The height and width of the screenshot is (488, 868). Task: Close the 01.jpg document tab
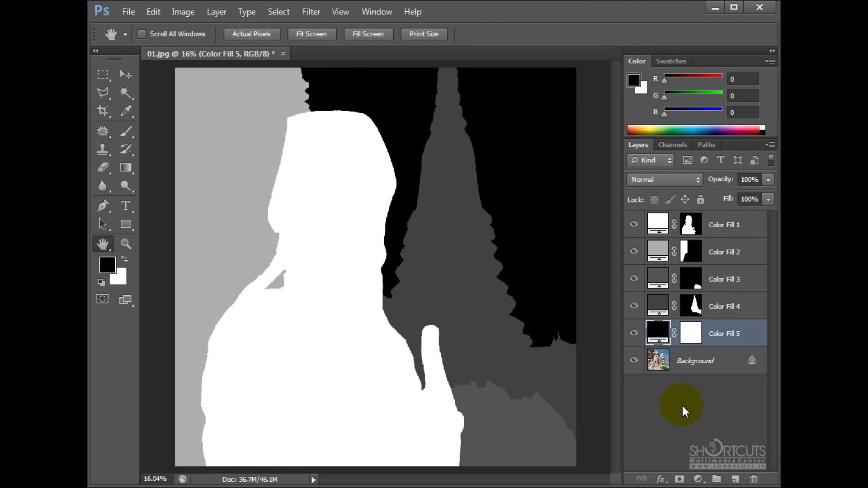[283, 53]
